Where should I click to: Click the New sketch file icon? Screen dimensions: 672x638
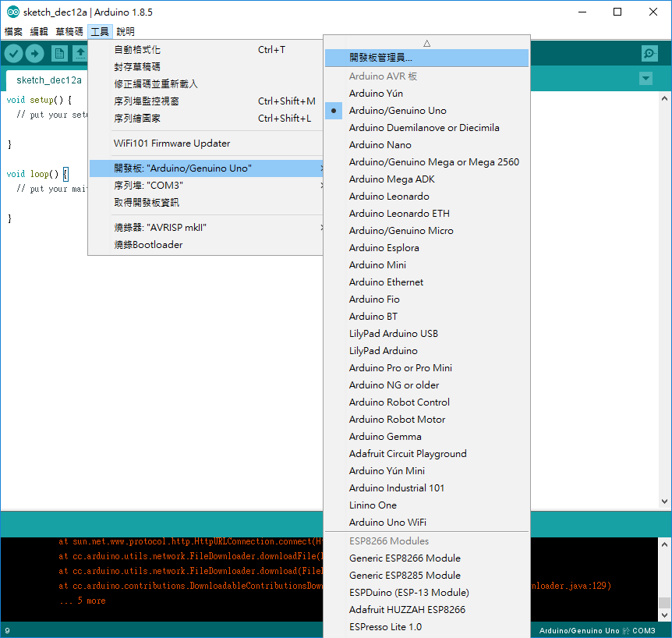click(x=59, y=54)
